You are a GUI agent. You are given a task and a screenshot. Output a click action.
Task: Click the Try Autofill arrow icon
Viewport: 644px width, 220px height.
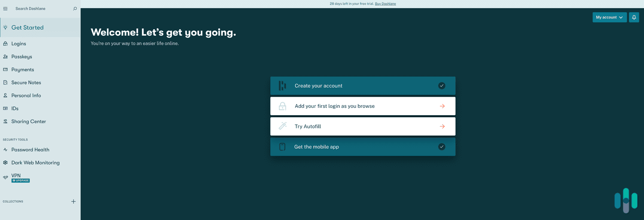[x=442, y=126]
